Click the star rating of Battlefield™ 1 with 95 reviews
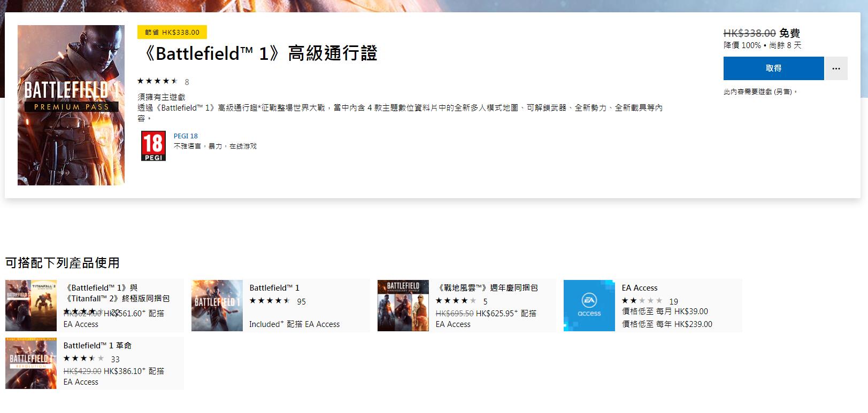The width and height of the screenshot is (868, 413). click(270, 301)
